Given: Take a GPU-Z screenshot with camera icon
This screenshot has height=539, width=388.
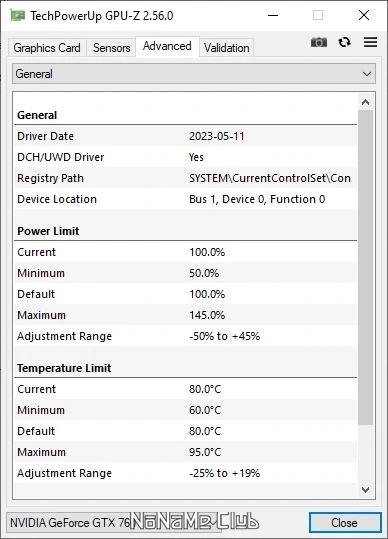Looking at the screenshot, I should [319, 42].
